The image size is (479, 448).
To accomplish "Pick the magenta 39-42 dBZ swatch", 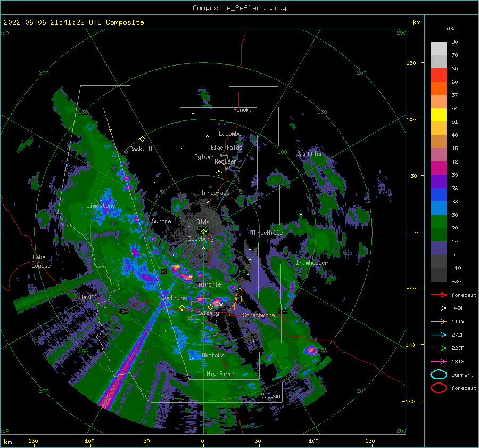I will tap(439, 168).
